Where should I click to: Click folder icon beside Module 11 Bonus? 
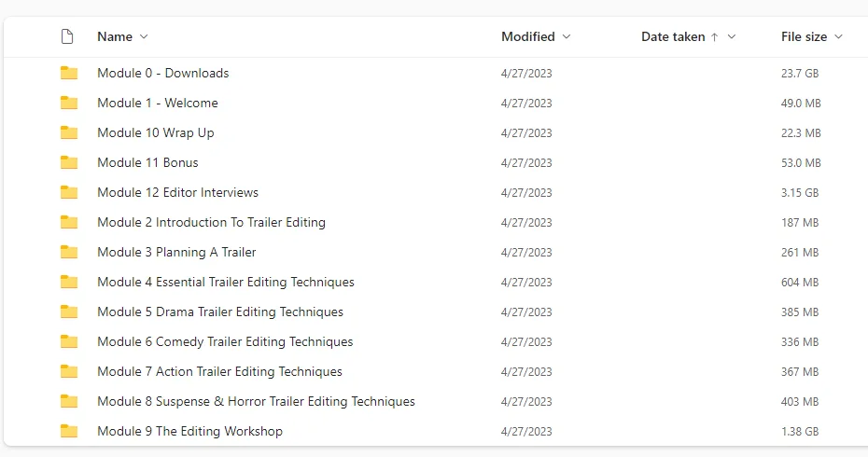point(69,162)
